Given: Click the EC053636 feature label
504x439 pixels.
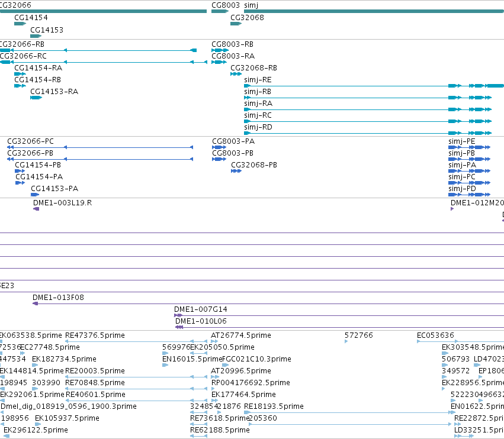Looking at the screenshot, I should pyautogui.click(x=435, y=336).
